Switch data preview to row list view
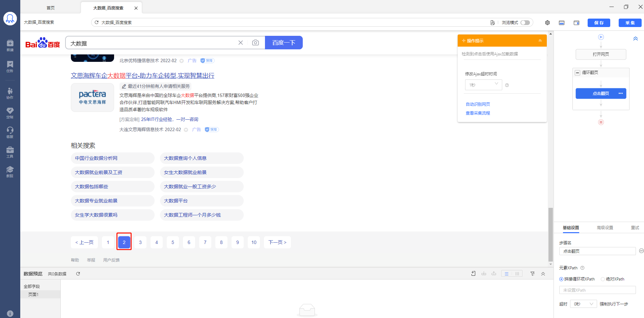 pos(506,274)
